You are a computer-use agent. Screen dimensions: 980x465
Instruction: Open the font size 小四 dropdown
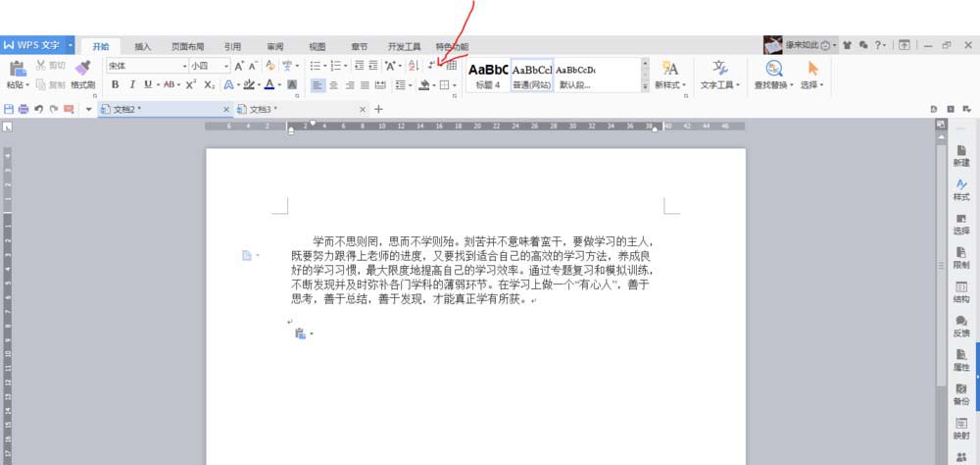click(x=226, y=66)
